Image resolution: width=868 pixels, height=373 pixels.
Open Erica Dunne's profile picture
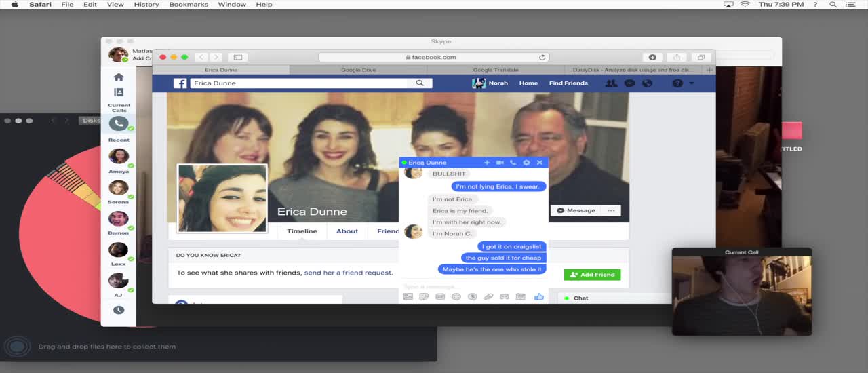222,199
